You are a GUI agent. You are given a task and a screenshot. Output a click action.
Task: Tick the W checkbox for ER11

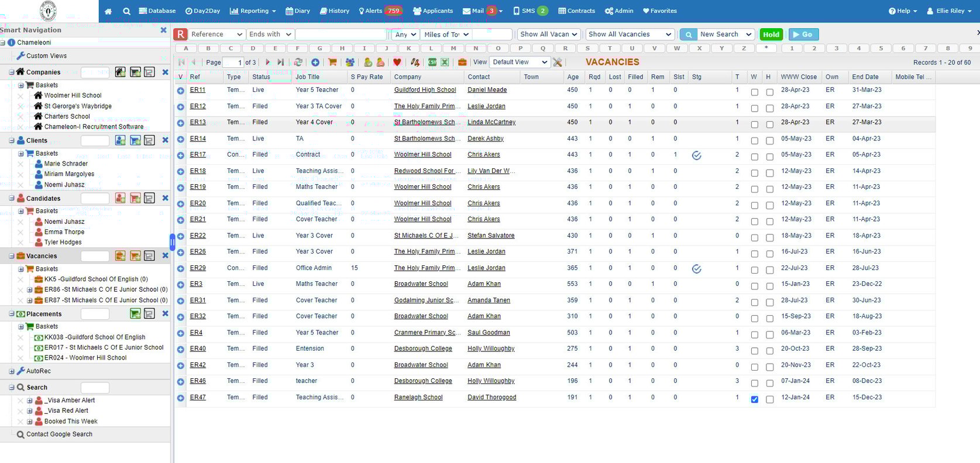click(754, 92)
